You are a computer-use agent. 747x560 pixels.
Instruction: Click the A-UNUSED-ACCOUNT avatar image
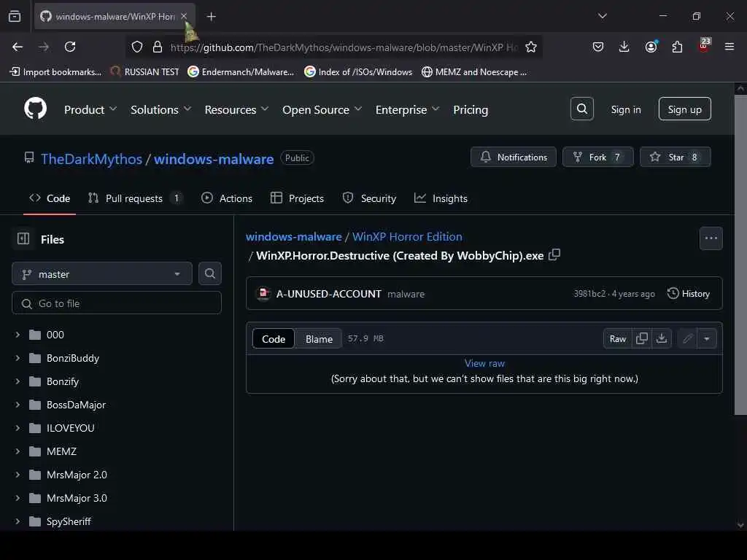coord(263,293)
